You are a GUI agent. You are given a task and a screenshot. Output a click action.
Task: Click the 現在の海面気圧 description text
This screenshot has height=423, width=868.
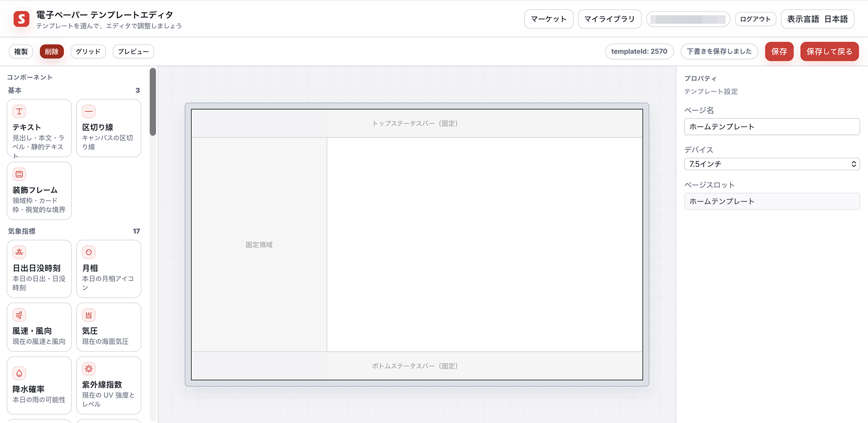pyautogui.click(x=105, y=342)
